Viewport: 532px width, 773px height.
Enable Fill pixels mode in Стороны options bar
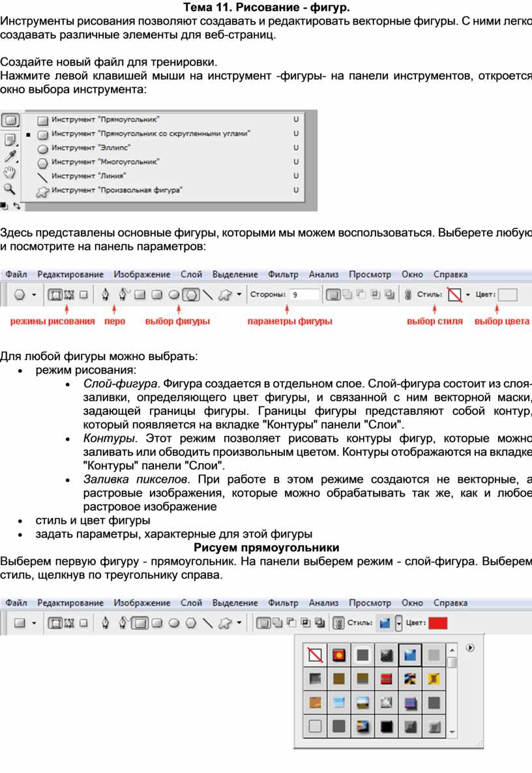[x=83, y=295]
